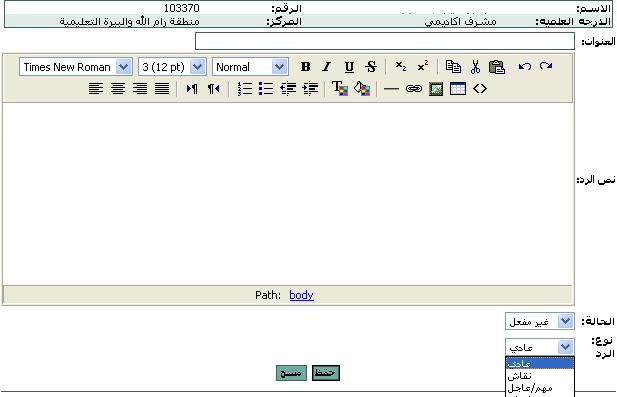This screenshot has height=397, width=617.
Task: Justify the paragraph text
Action: (162, 89)
